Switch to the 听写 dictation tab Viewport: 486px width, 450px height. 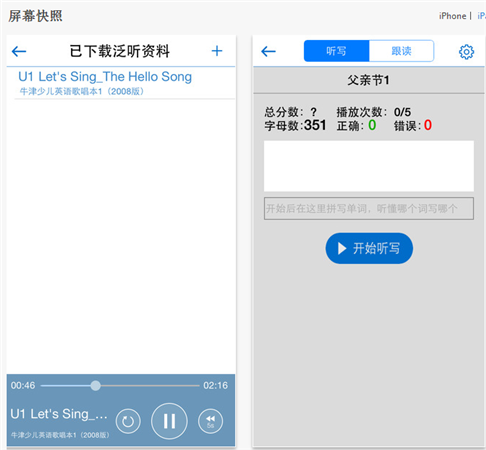[x=336, y=51]
